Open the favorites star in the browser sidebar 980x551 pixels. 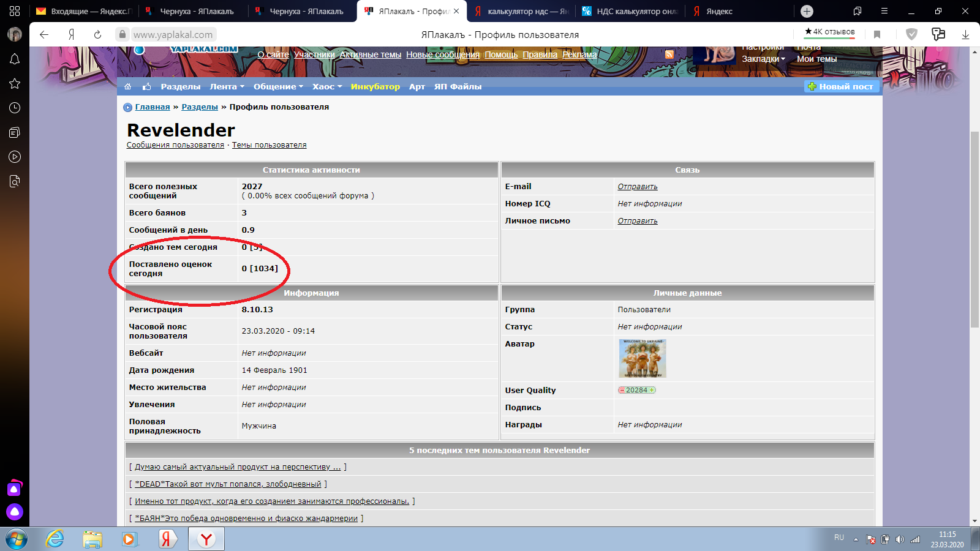[15, 83]
